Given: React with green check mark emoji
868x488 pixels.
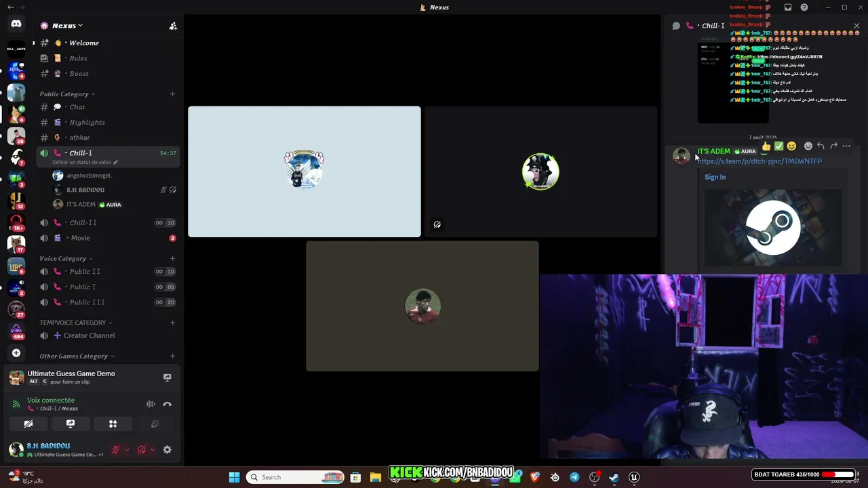Looking at the screenshot, I should pos(778,146).
